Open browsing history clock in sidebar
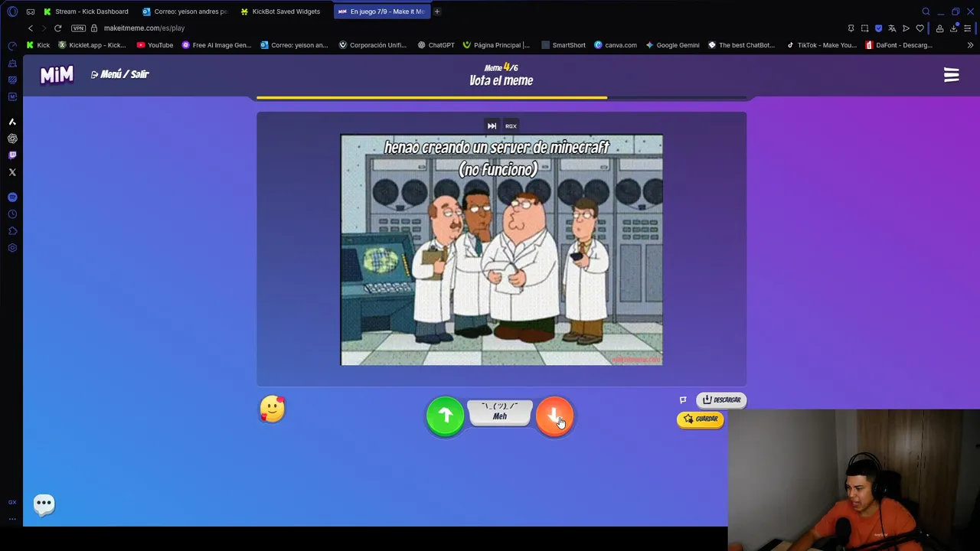 [x=12, y=214]
